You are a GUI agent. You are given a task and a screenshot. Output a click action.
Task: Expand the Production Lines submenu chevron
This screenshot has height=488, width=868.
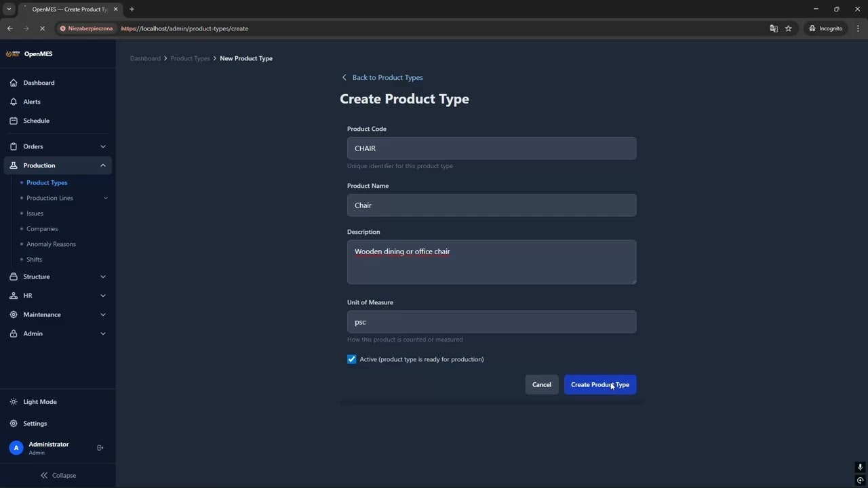coord(105,198)
